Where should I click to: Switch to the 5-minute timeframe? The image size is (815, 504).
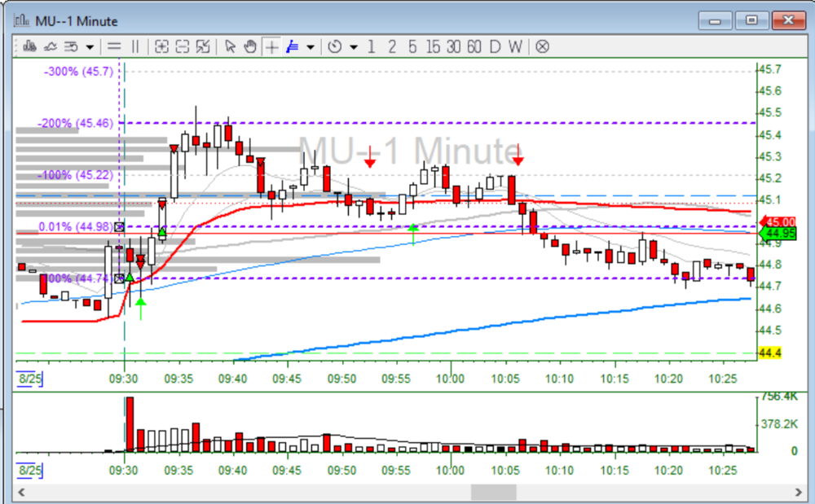tap(411, 47)
